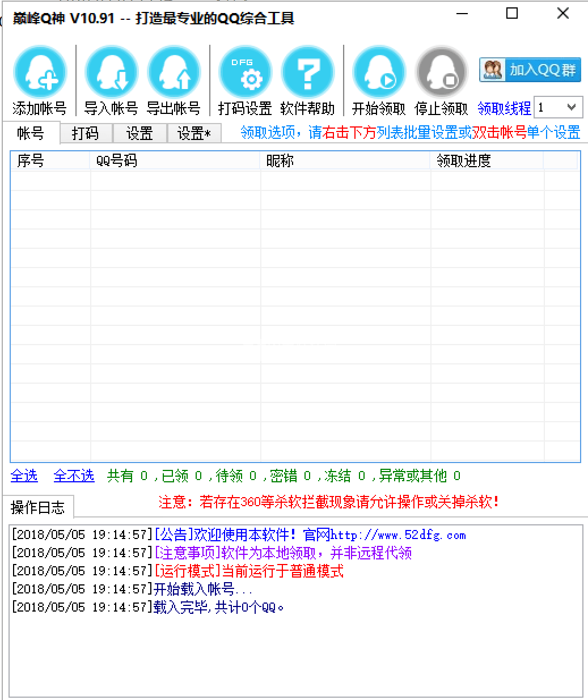Minimize the 巅峰Q神 window
588x700 pixels.
(463, 14)
